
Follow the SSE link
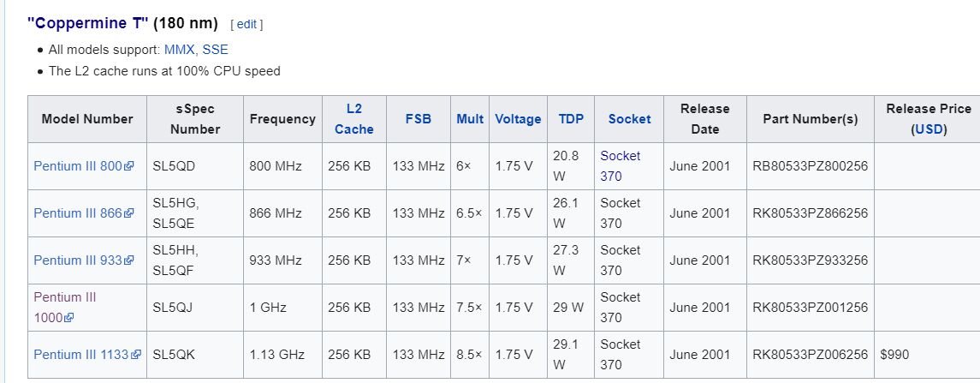[215, 50]
